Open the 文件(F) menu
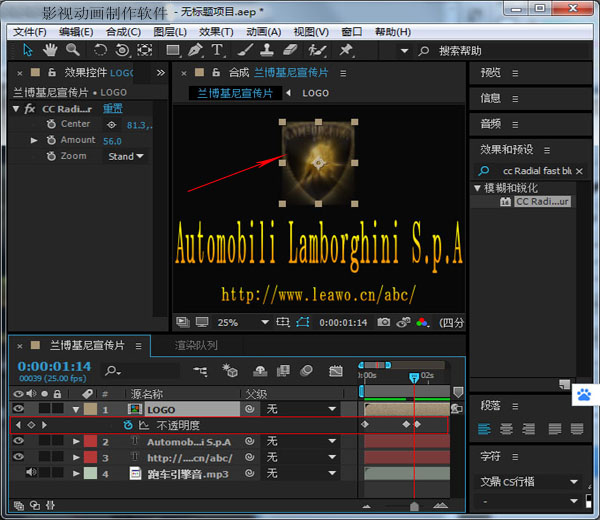 29,32
